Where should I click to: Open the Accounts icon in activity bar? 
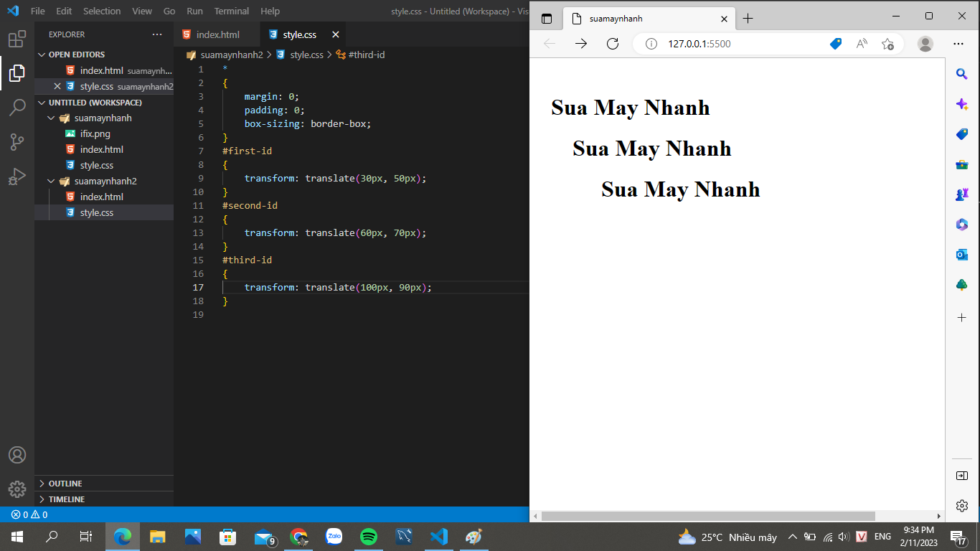tap(17, 455)
